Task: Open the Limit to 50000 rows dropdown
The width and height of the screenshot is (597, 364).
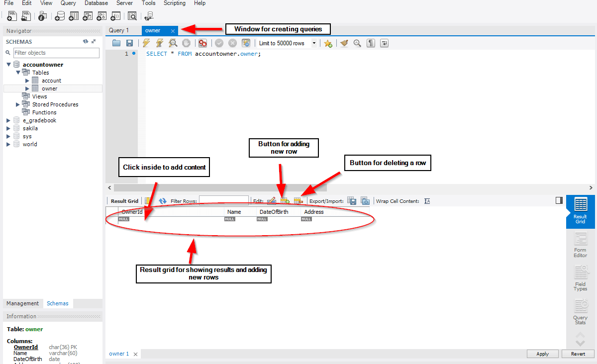Action: point(313,43)
